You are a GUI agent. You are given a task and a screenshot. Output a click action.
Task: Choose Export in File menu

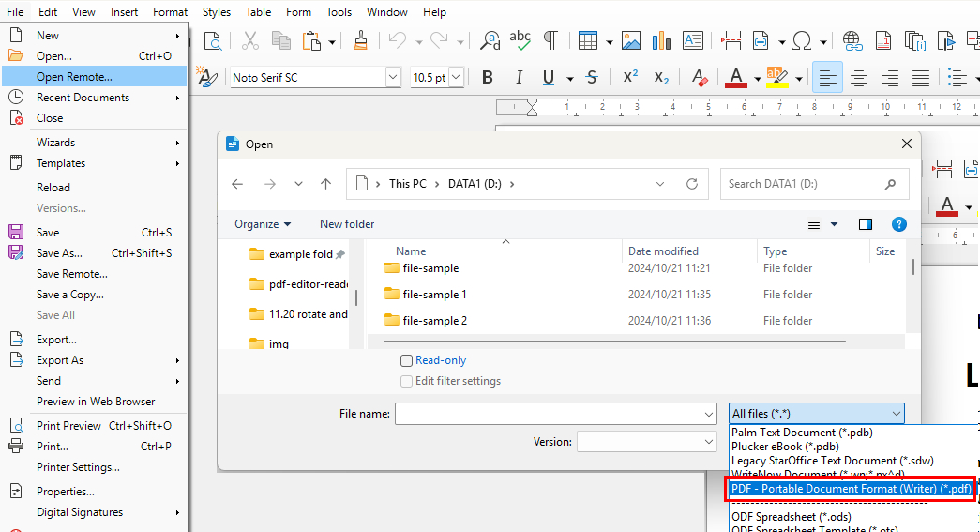(x=95, y=340)
